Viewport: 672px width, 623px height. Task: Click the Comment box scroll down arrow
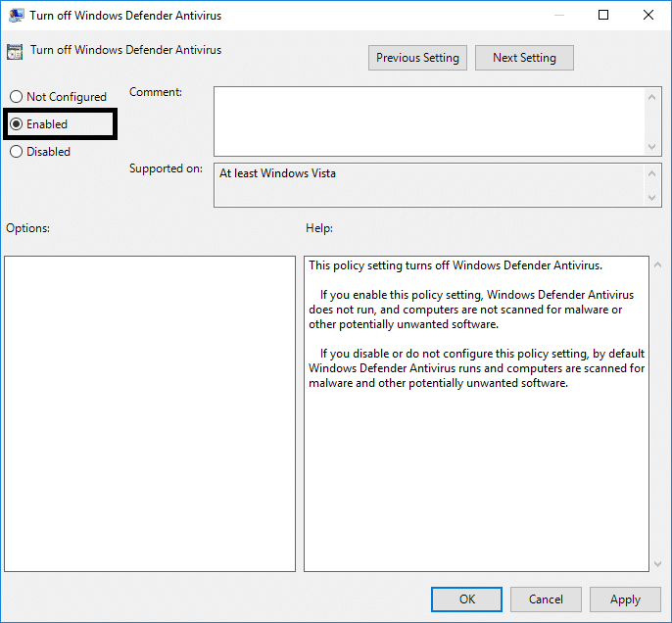pyautogui.click(x=653, y=146)
